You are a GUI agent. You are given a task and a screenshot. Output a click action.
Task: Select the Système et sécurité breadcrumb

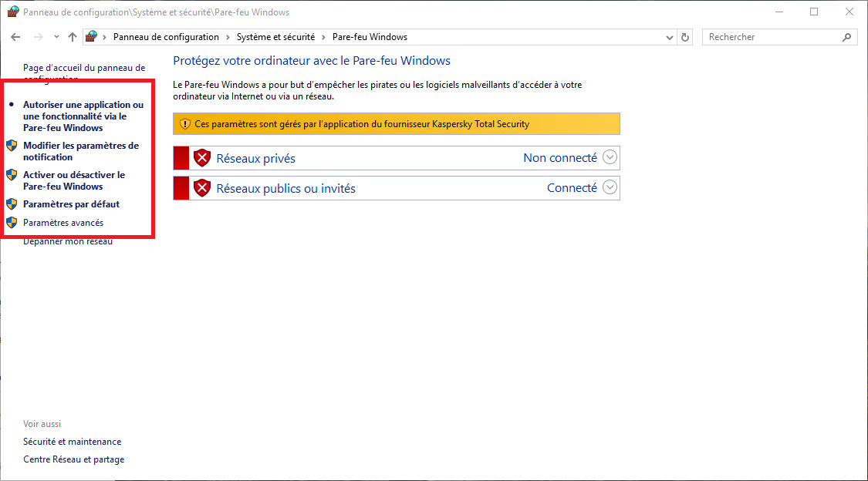pos(275,37)
